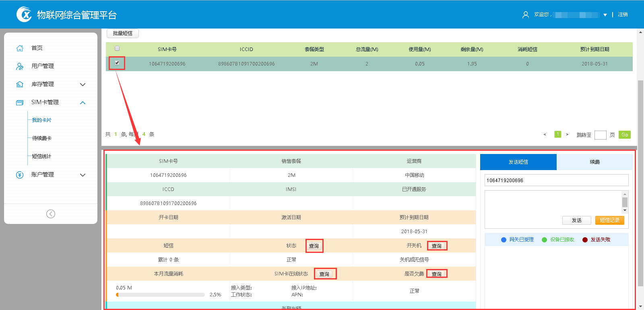Screen dimensions: 644x310
Task: Click the user management icon
Action: point(20,66)
